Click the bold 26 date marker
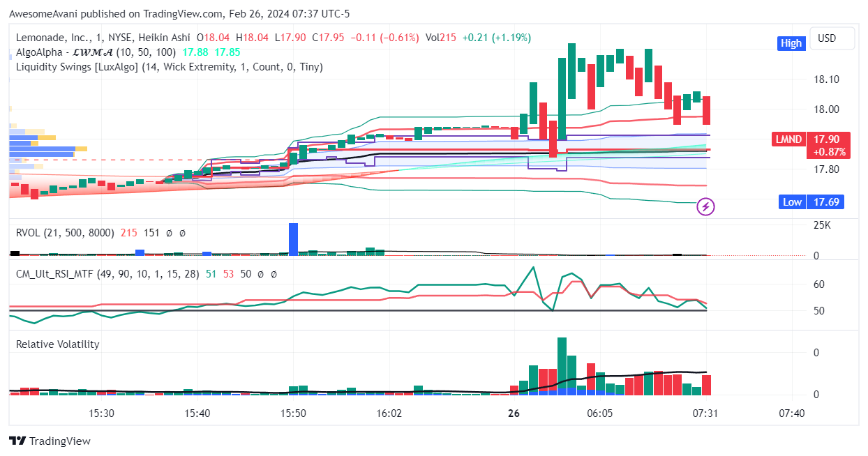 (x=514, y=413)
